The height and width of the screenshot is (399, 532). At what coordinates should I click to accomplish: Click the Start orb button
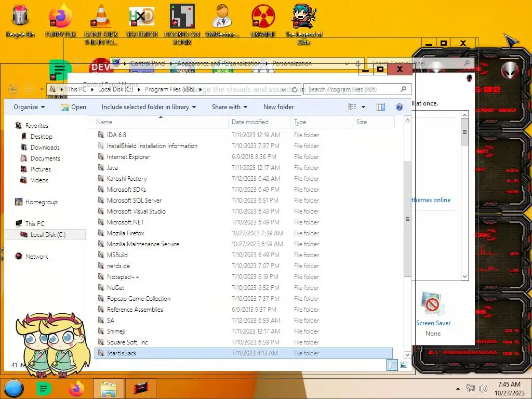(14, 389)
